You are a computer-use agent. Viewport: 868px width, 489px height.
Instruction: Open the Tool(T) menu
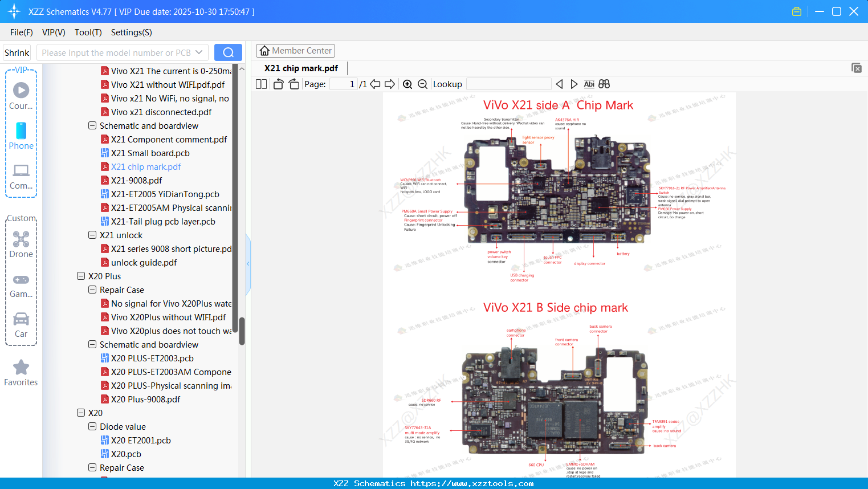(x=88, y=32)
